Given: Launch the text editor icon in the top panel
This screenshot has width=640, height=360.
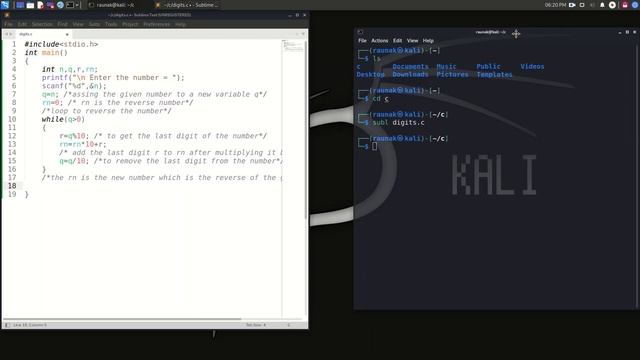Looking at the screenshot, I should click(x=40, y=5).
